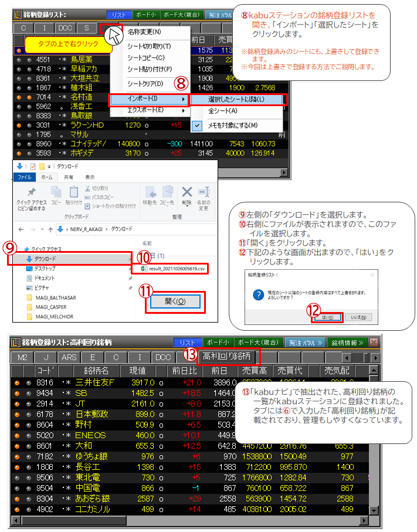Click the pin icon beside ピクチャ

(130, 288)
